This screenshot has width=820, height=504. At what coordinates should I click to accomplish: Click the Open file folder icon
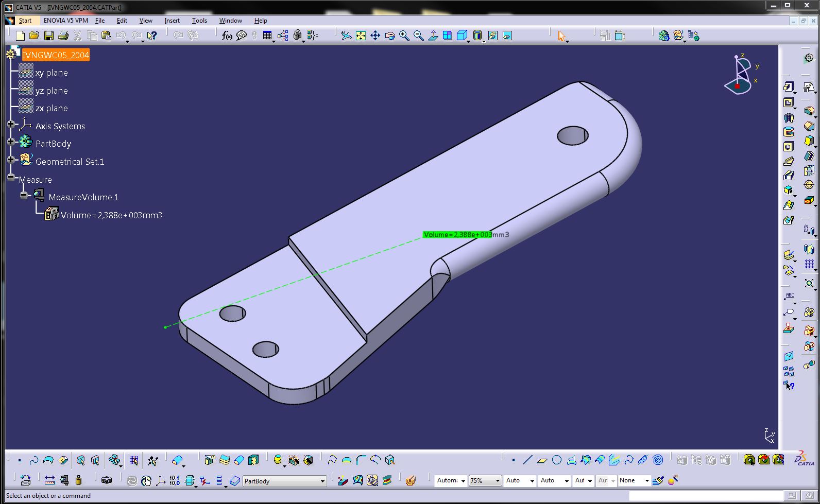pos(34,36)
